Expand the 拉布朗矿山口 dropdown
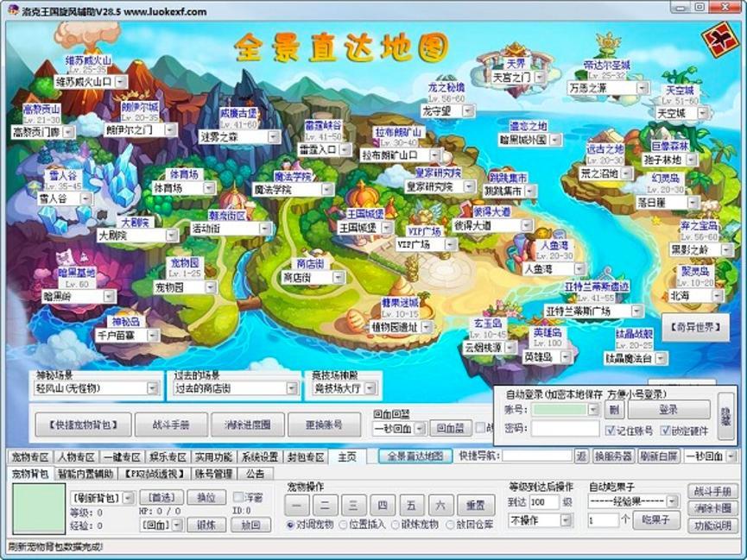 tap(434, 155)
